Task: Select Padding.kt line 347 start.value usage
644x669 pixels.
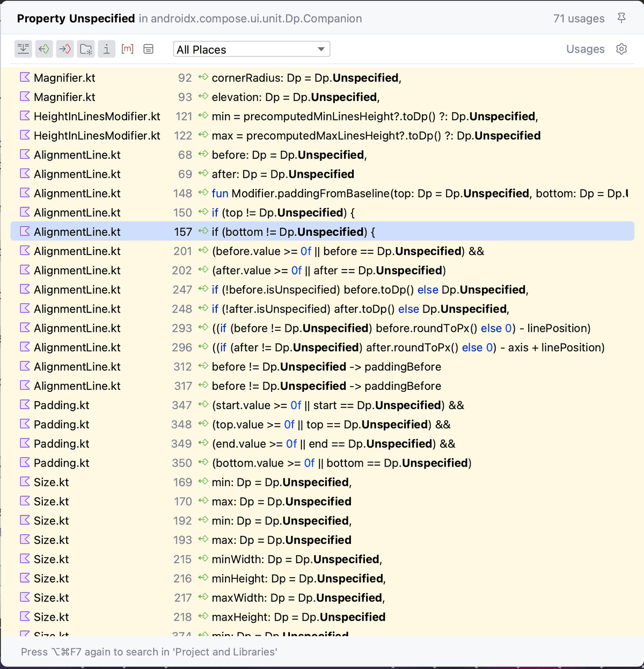Action: [322, 405]
